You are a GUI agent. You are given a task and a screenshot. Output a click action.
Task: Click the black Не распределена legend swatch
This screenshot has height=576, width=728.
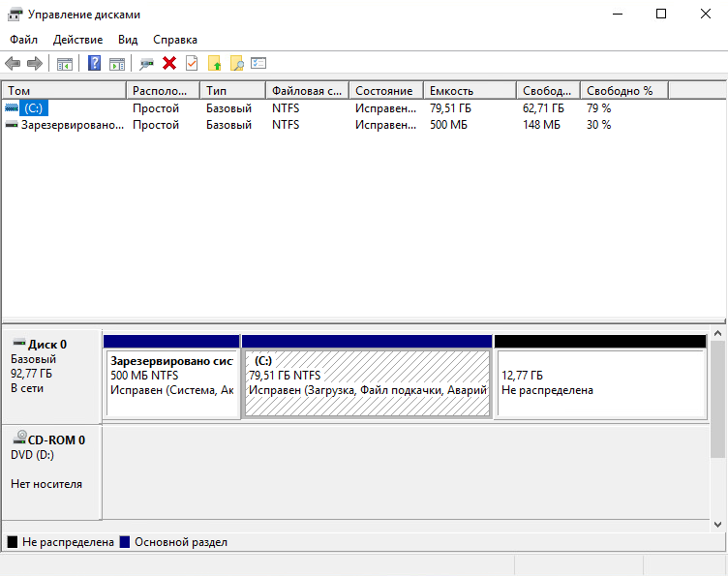coord(13,542)
